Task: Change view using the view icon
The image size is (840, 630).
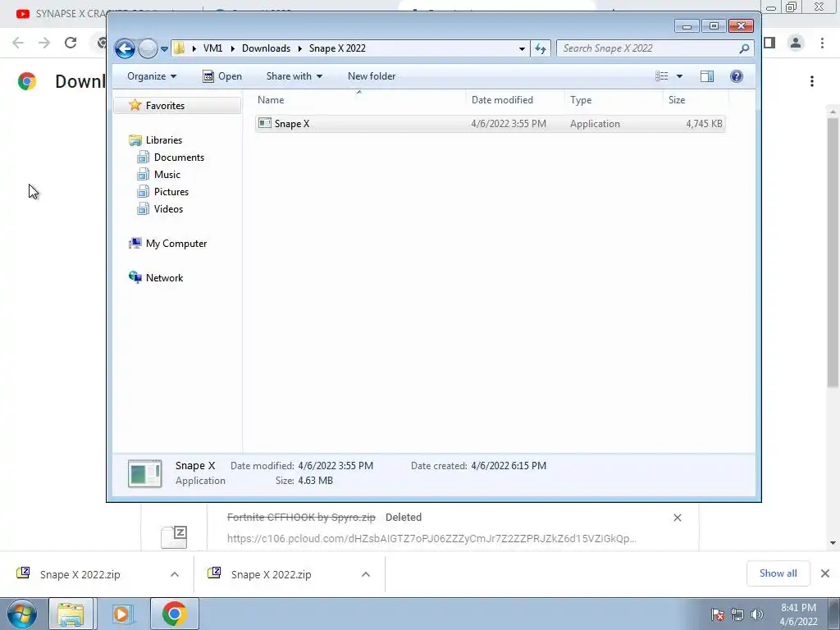Action: coord(662,76)
